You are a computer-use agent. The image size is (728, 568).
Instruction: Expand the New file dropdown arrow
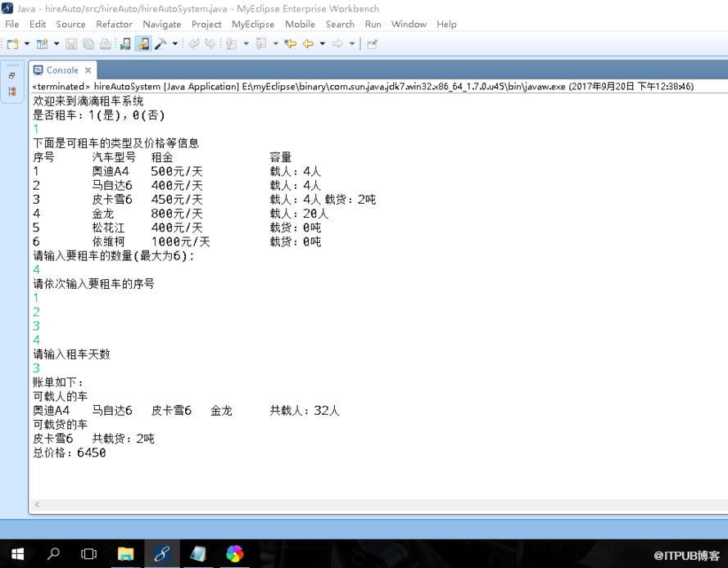[27, 44]
